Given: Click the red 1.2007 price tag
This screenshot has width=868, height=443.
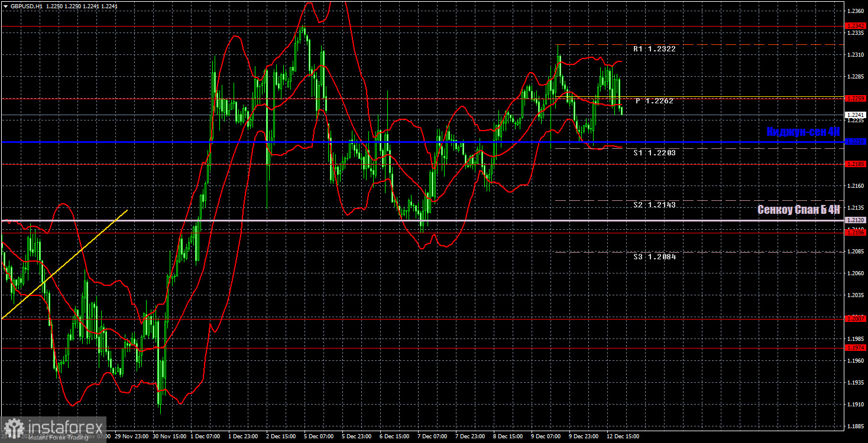Looking at the screenshot, I should (x=856, y=318).
